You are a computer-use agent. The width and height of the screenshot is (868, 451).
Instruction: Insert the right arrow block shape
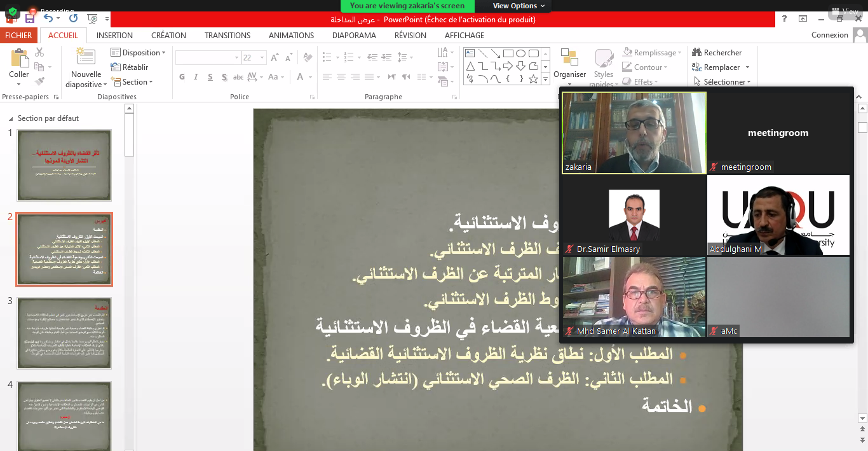508,66
